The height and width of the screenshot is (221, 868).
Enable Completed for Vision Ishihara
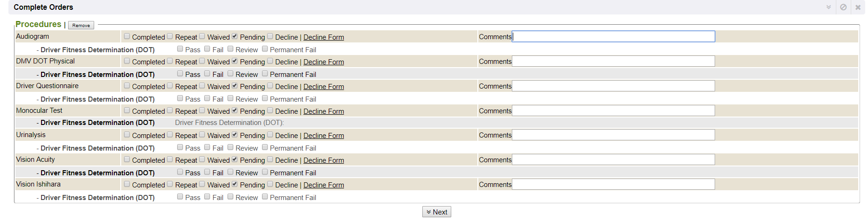pos(127,184)
